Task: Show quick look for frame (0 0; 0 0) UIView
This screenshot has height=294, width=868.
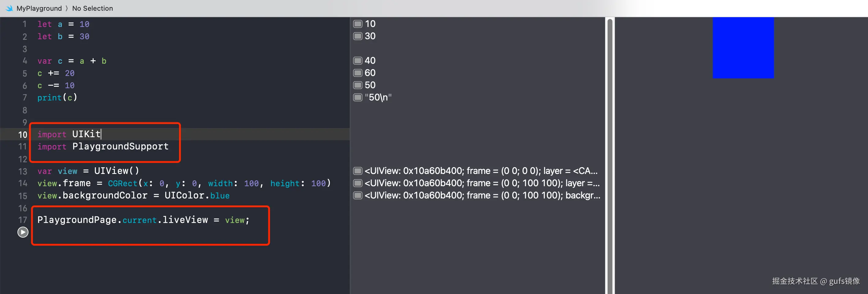Action: 357,171
